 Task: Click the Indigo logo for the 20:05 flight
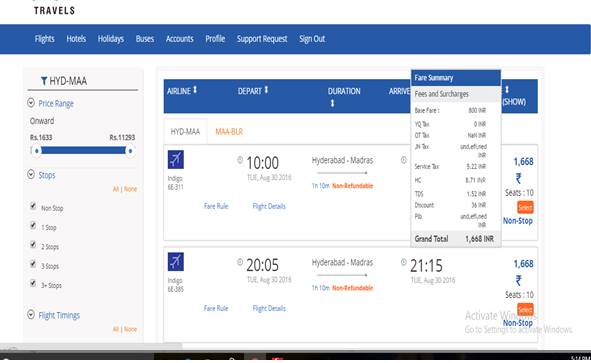[176, 262]
